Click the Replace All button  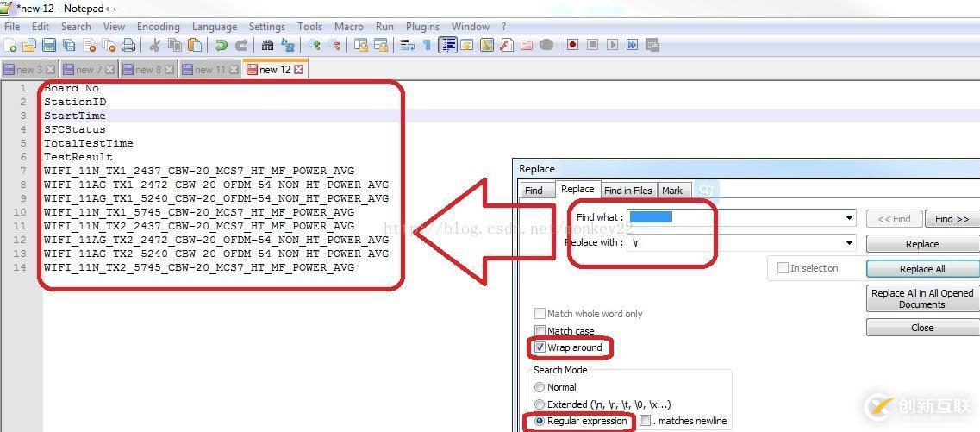[921, 269]
